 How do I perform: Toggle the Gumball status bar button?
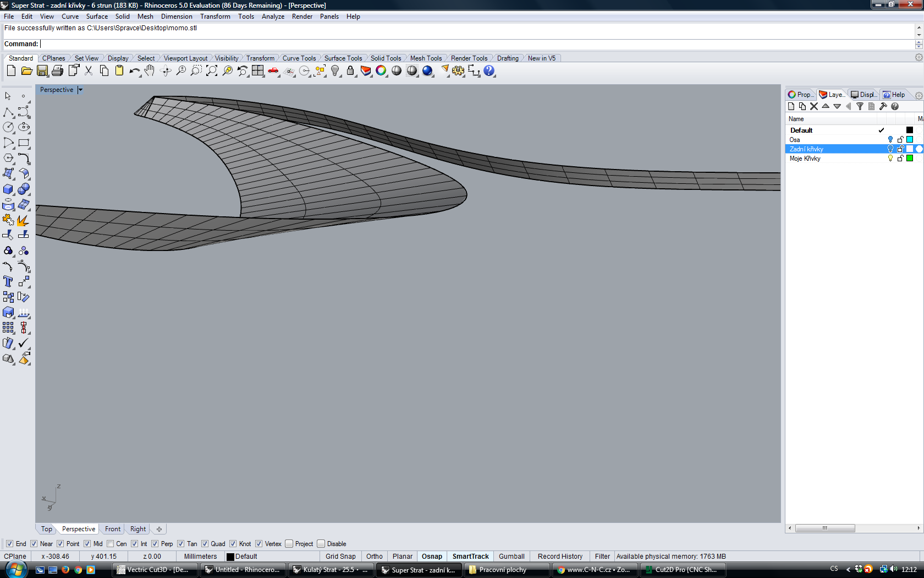coord(511,557)
